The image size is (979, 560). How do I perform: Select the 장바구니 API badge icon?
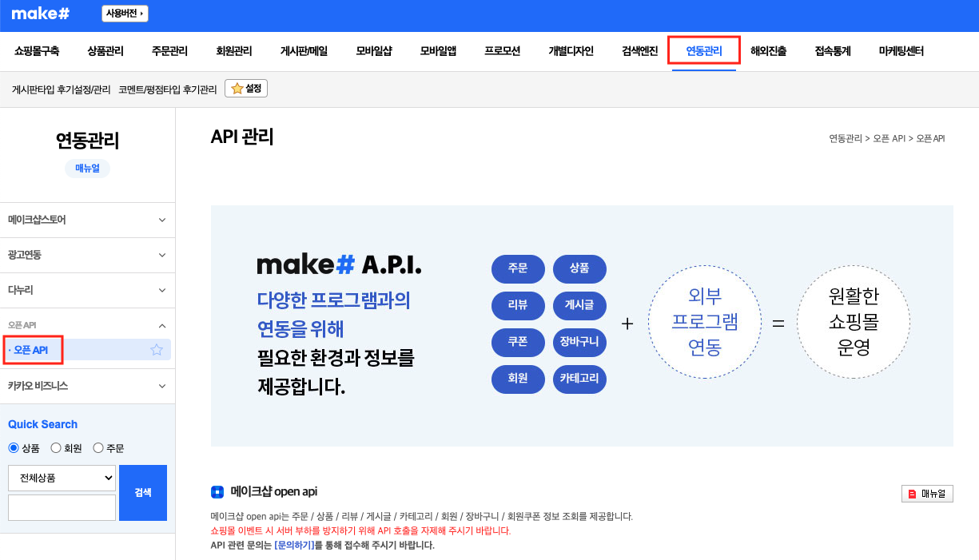579,343
